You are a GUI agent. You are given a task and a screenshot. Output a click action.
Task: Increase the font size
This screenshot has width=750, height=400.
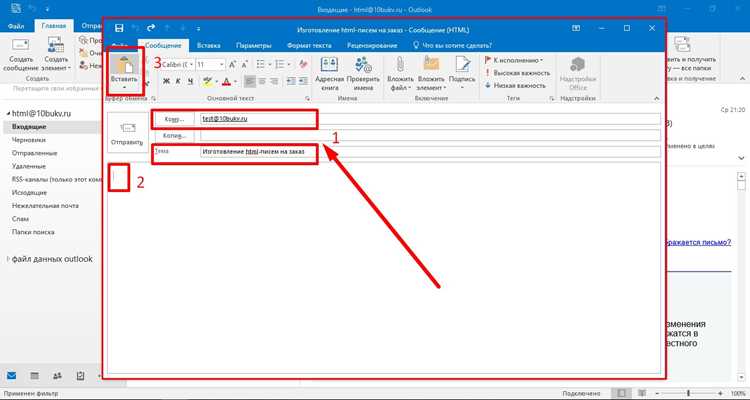click(232, 64)
